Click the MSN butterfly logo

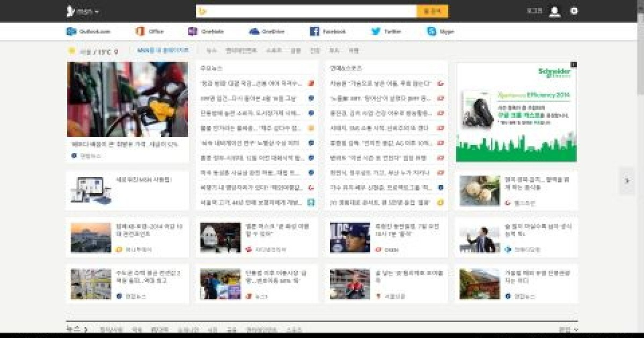pyautogui.click(x=70, y=11)
